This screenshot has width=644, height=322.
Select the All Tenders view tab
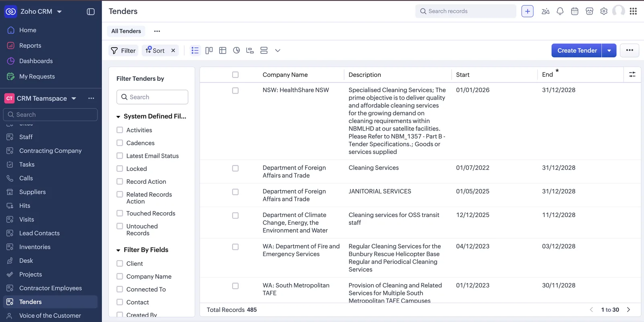(x=126, y=31)
